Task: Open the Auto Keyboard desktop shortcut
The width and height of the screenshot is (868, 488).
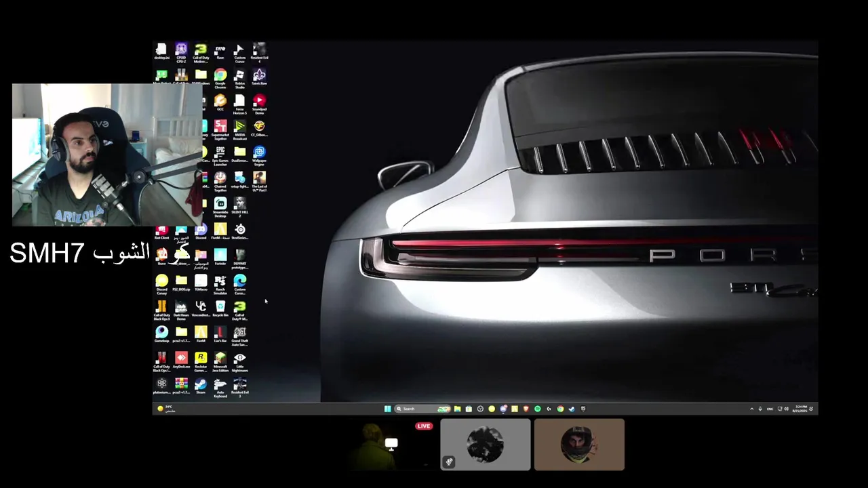Action: coord(220,388)
